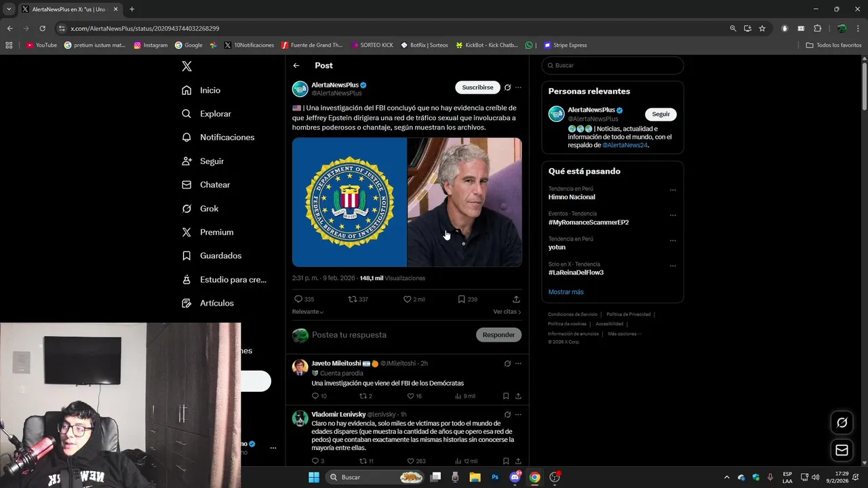Click share icon on main post
The image size is (868, 488).
(516, 299)
